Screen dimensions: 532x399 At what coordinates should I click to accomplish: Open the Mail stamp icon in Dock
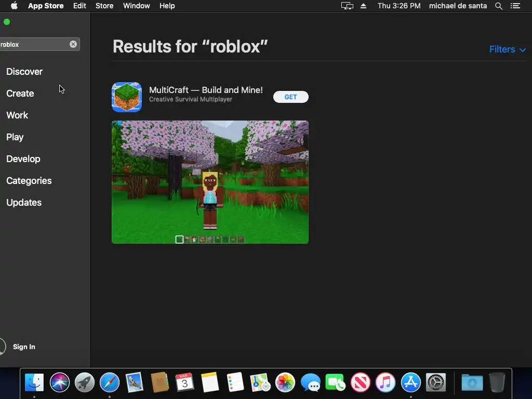[135, 382]
